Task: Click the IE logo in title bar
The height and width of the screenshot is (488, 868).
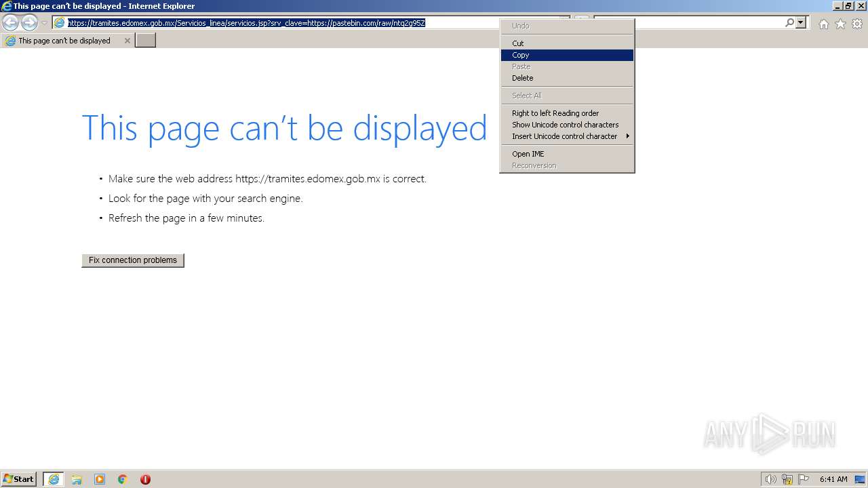Action: (7, 6)
